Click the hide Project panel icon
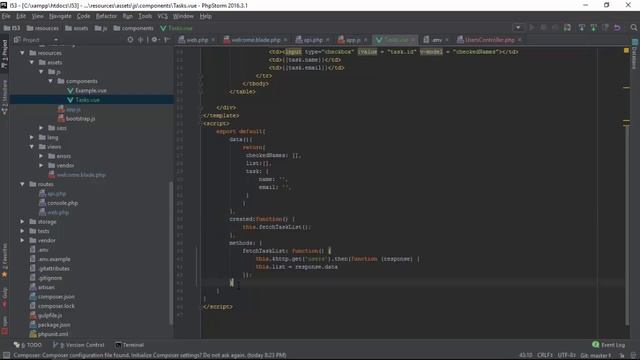The height and width of the screenshot is (360, 640). 167,40
